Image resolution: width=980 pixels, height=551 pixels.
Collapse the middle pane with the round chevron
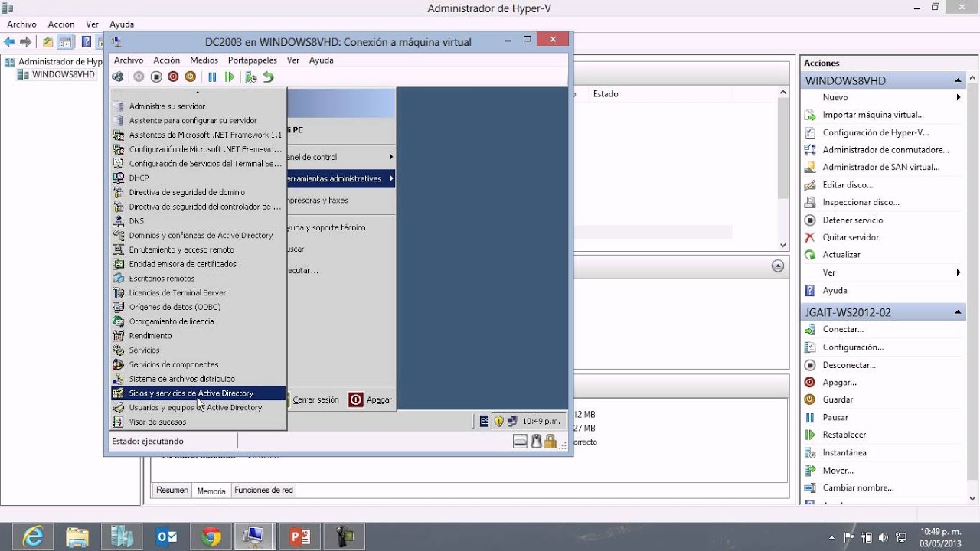[778, 266]
